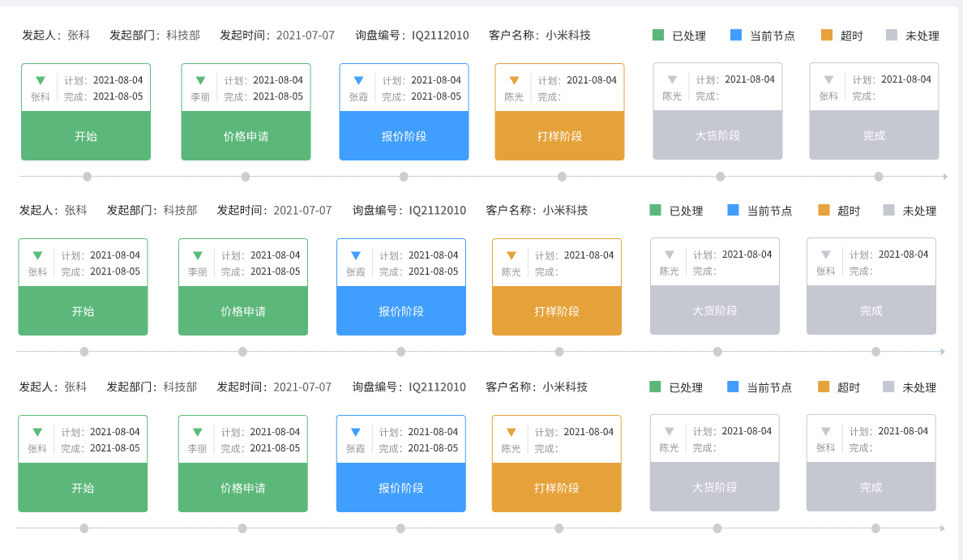Open the 大货阶段 stage in first row
The height and width of the screenshot is (560, 963).
[717, 135]
